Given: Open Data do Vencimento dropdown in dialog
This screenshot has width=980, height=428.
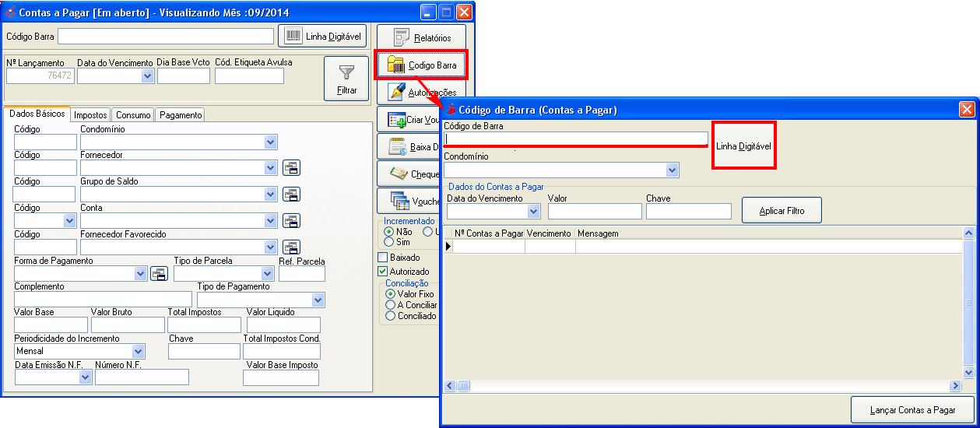Looking at the screenshot, I should 534,211.
